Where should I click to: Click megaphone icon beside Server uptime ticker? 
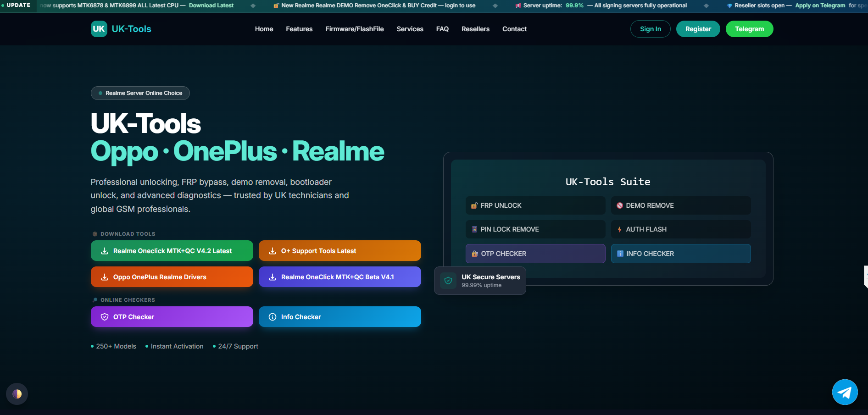point(518,6)
